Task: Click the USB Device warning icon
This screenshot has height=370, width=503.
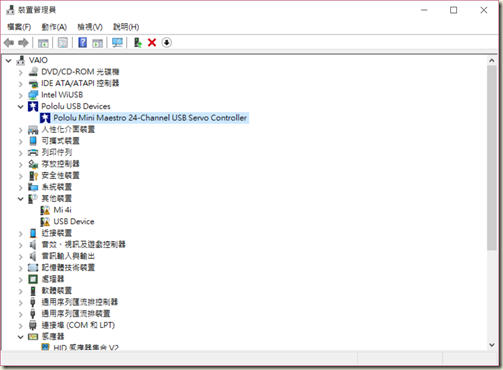Action: 45,222
